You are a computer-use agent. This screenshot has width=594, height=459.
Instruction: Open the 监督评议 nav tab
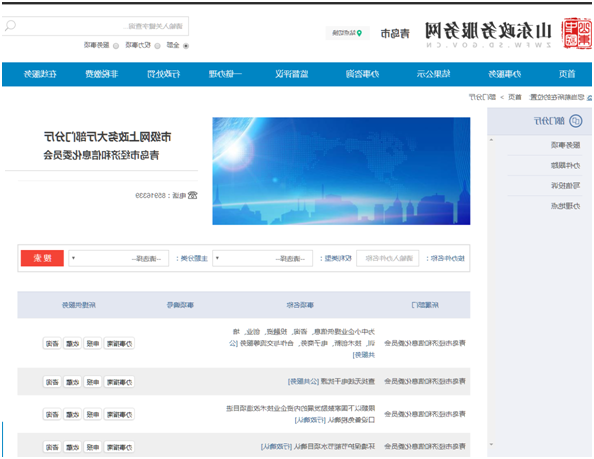click(292, 74)
